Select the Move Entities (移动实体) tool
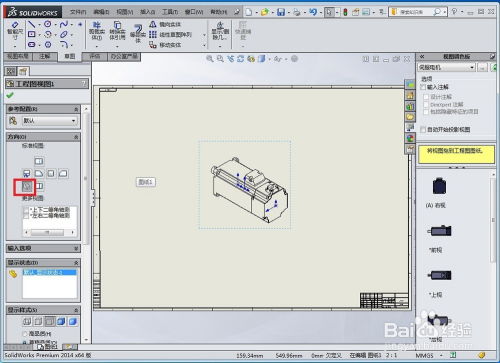This screenshot has height=363, width=500. click(x=165, y=45)
